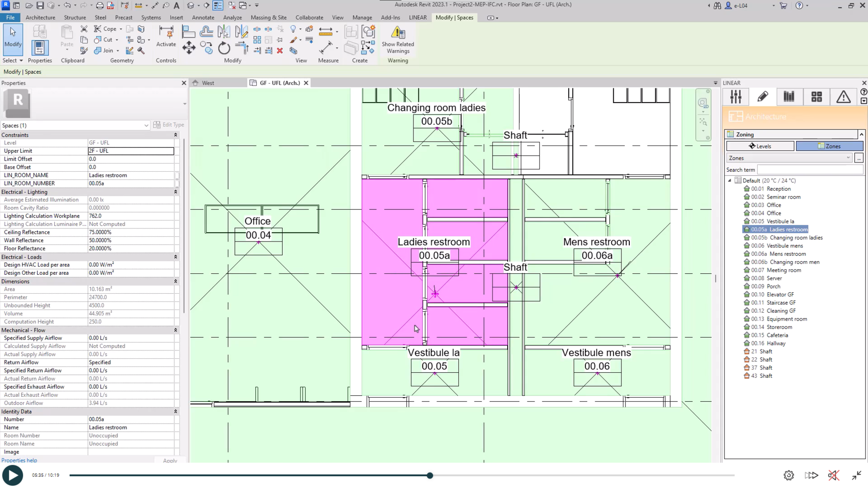Click the red Delete icon in ribbon

pyautogui.click(x=280, y=51)
